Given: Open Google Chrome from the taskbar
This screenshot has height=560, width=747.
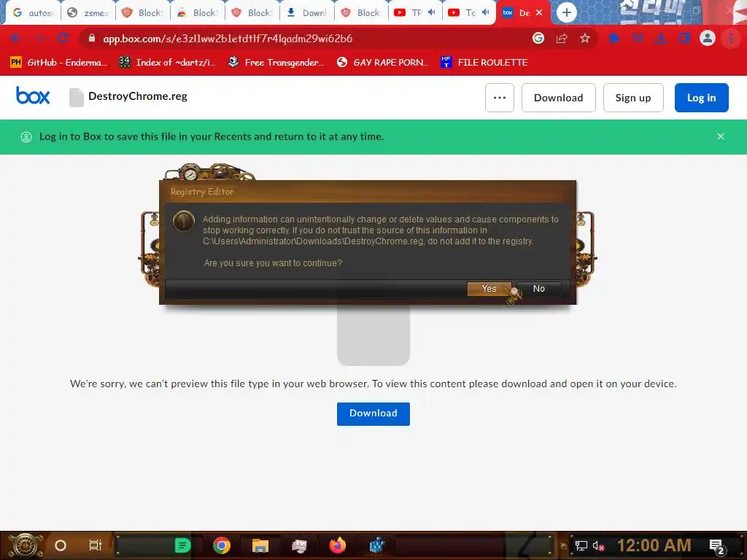Looking at the screenshot, I should [222, 545].
